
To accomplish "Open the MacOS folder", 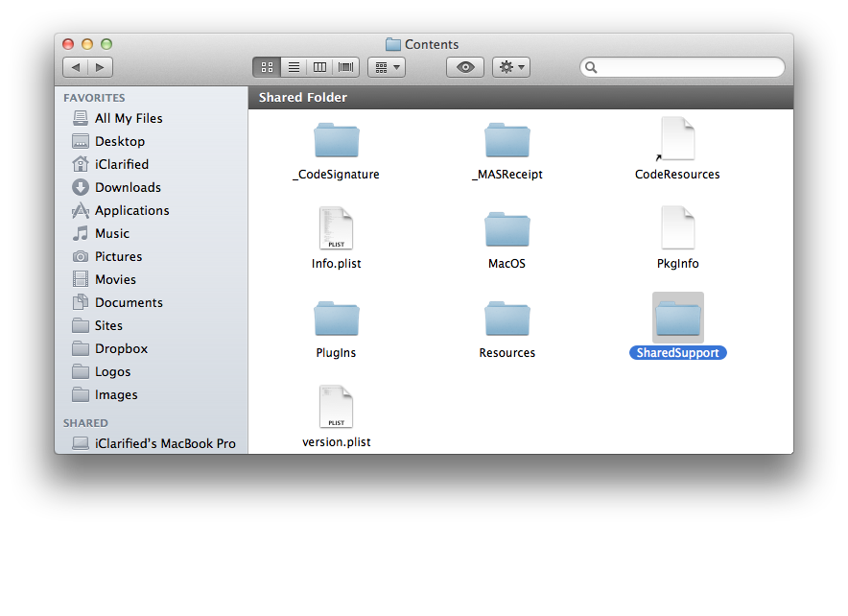I will point(506,229).
